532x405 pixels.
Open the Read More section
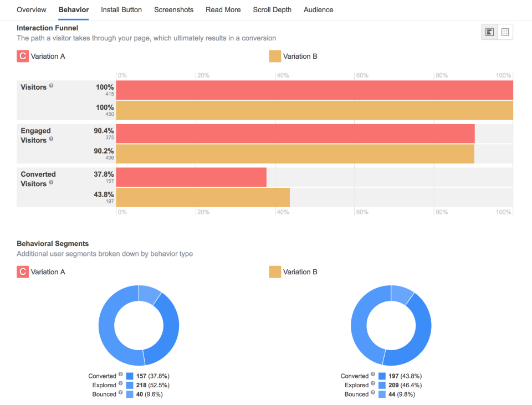223,9
